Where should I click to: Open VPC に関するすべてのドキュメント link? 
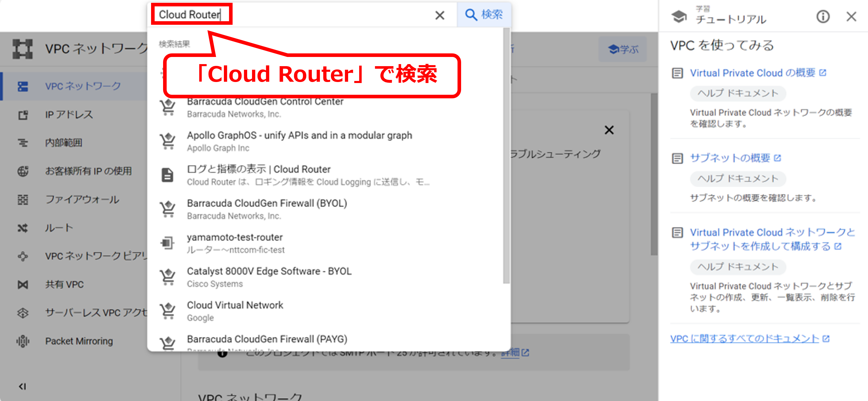[x=744, y=339]
